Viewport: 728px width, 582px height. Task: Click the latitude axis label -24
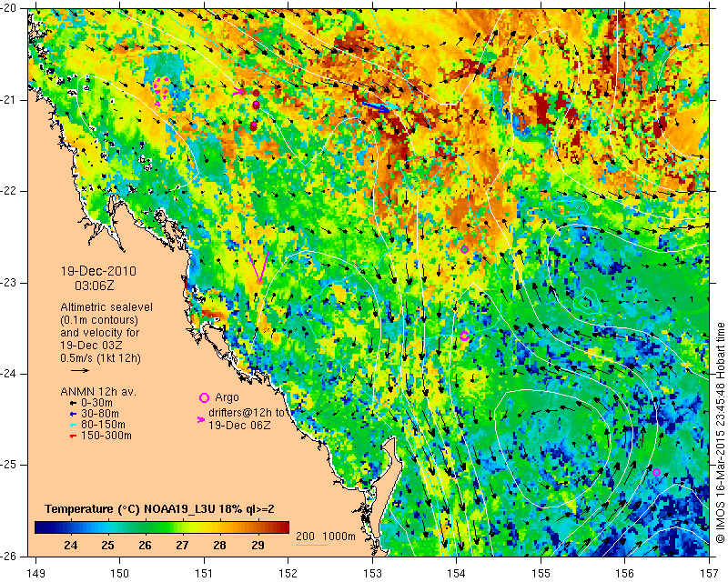(9, 374)
